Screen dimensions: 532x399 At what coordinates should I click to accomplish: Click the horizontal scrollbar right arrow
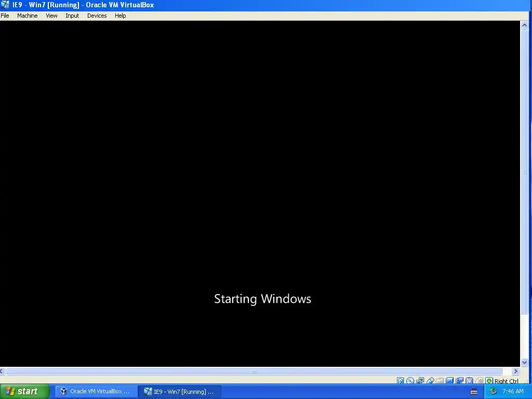516,371
